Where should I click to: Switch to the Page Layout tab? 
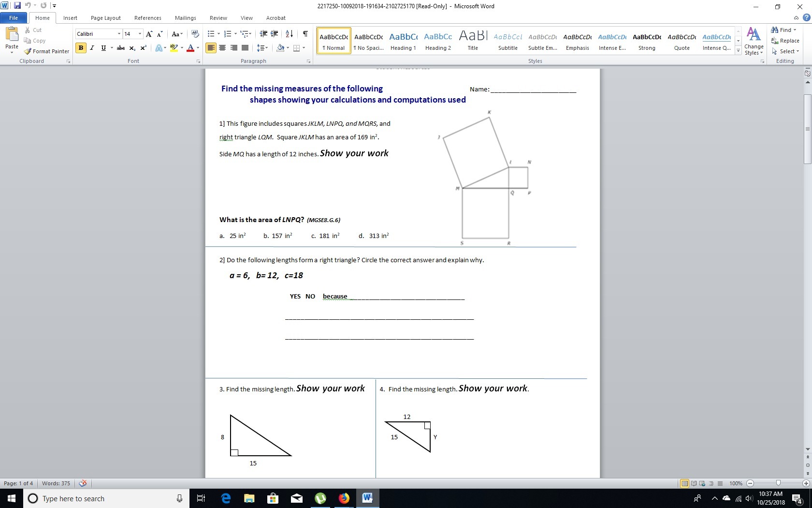pyautogui.click(x=105, y=18)
